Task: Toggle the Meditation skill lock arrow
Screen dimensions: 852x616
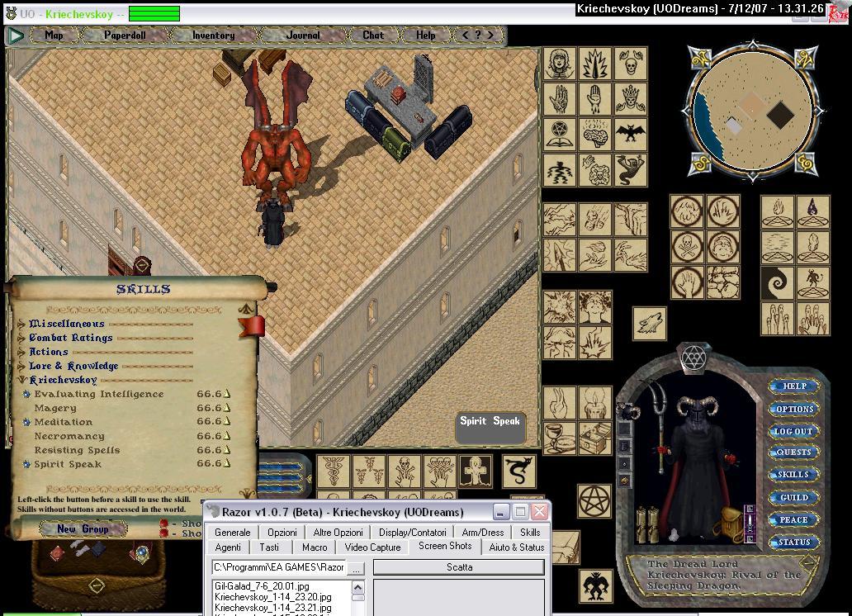Action: [x=227, y=421]
